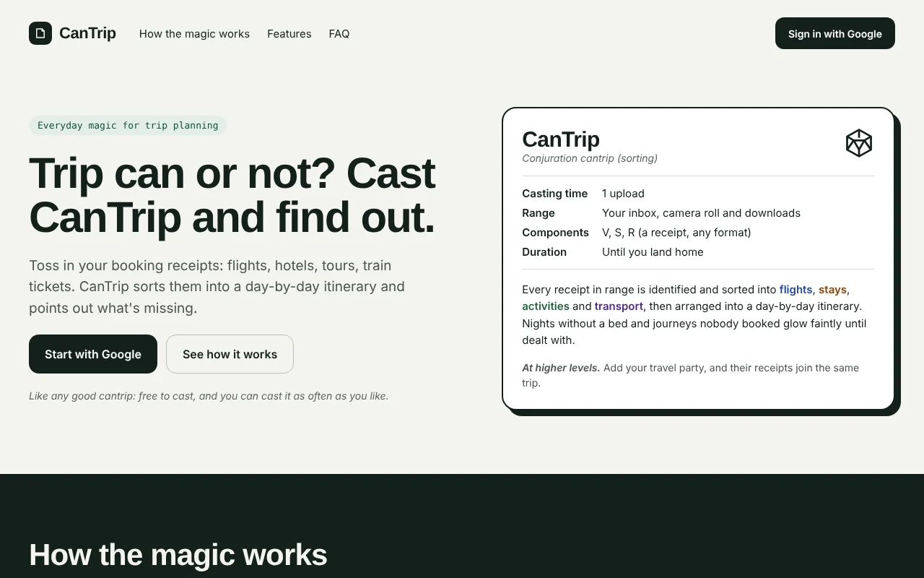Click Start with Google button

tap(93, 354)
